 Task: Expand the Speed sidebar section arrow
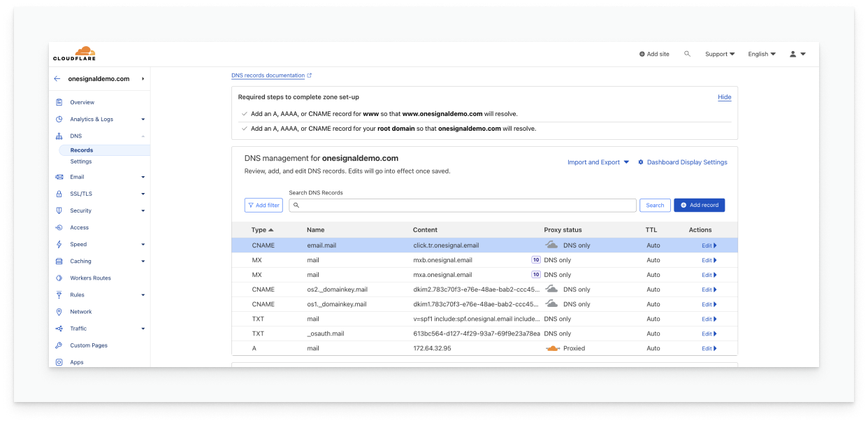coord(143,245)
